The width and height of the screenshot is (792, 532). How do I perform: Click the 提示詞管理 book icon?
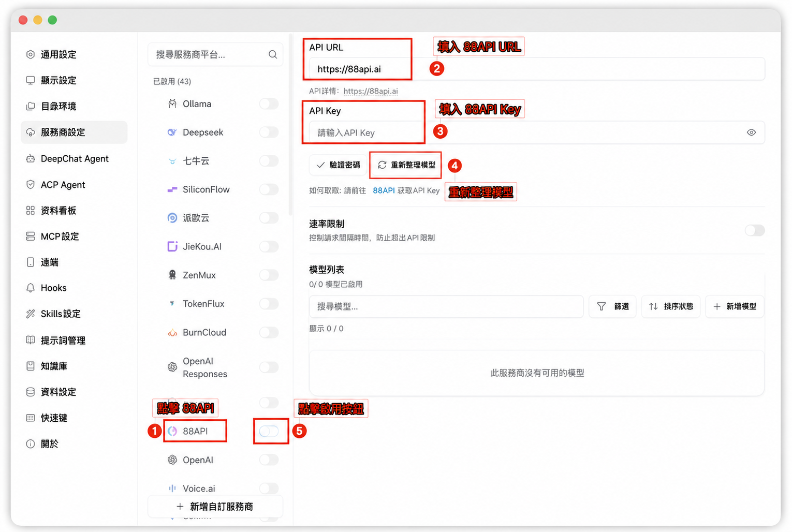tap(31, 340)
